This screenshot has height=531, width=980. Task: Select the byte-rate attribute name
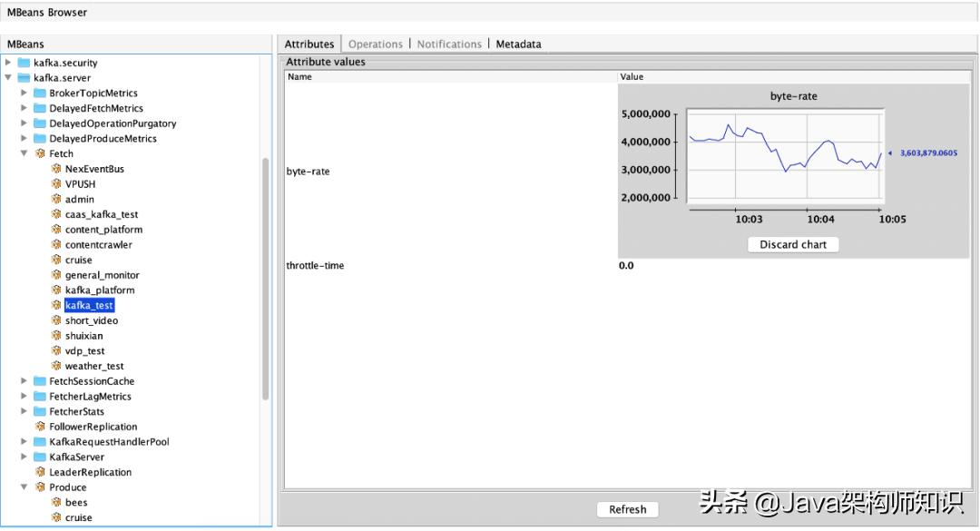point(308,171)
